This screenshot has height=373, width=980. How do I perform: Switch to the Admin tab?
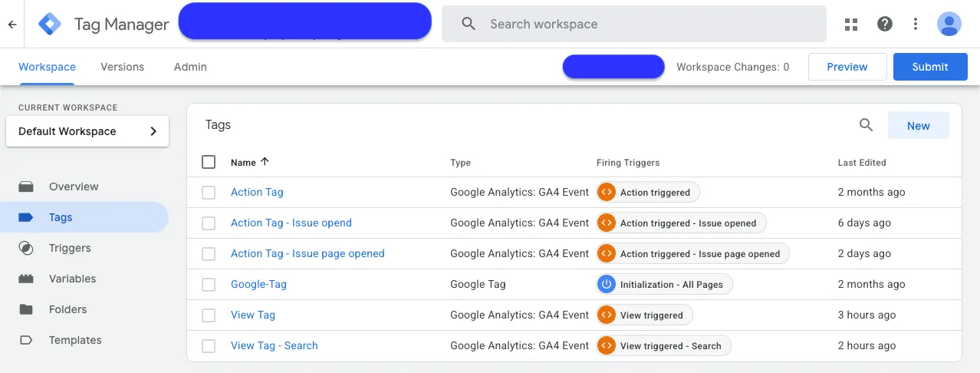point(190,67)
